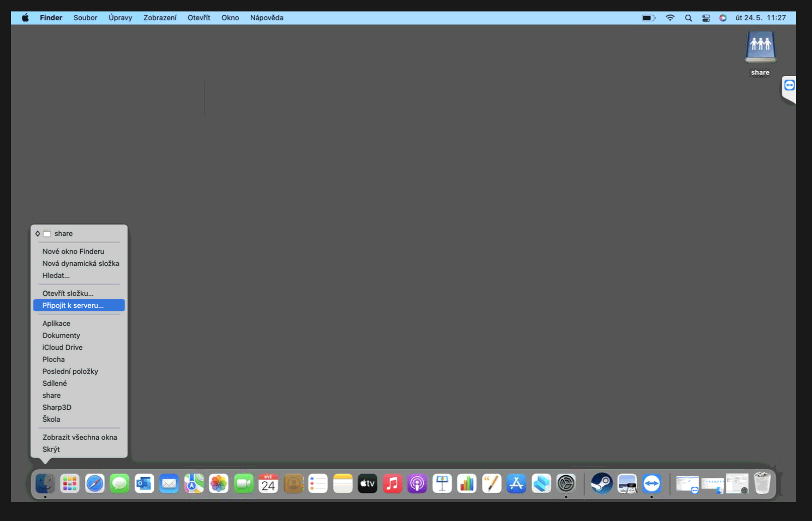Select Nové okno Finderu menu entry
Viewport: 812px width, 521px height.
(73, 251)
